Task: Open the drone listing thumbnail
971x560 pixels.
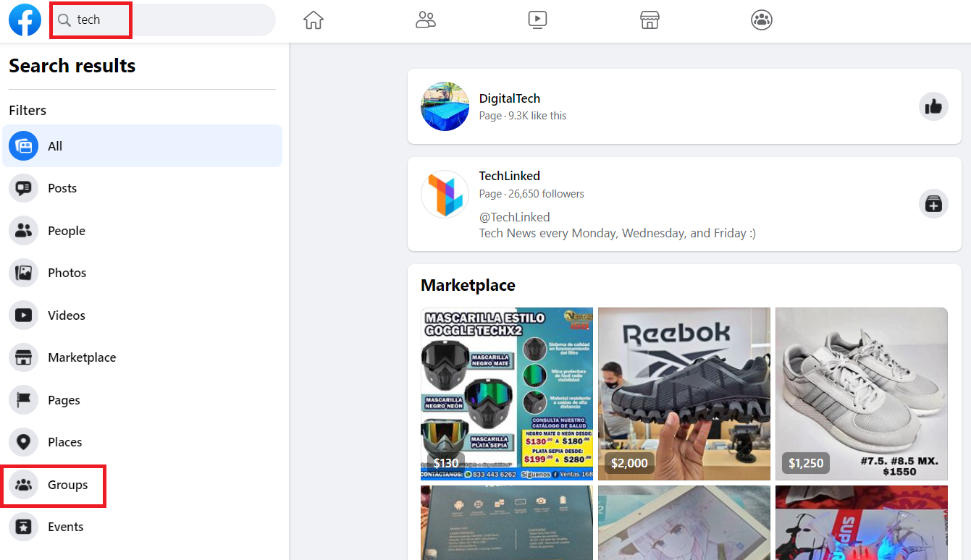Action: (x=862, y=522)
